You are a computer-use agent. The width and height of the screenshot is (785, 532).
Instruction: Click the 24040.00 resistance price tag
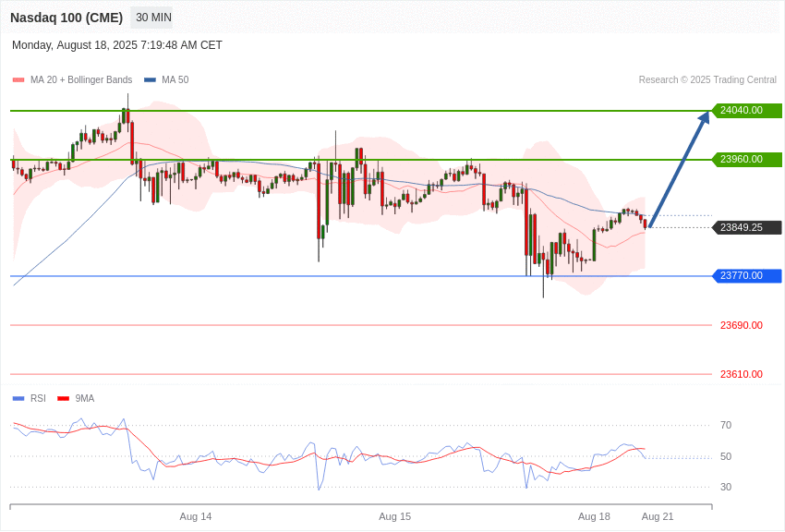tap(746, 110)
